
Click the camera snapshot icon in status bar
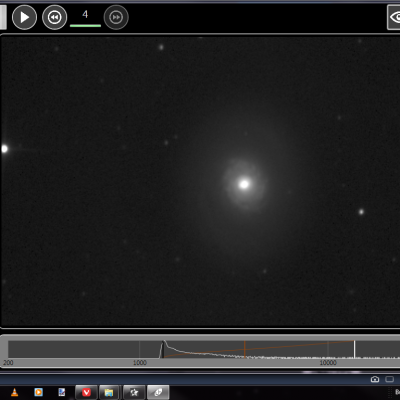375,379
